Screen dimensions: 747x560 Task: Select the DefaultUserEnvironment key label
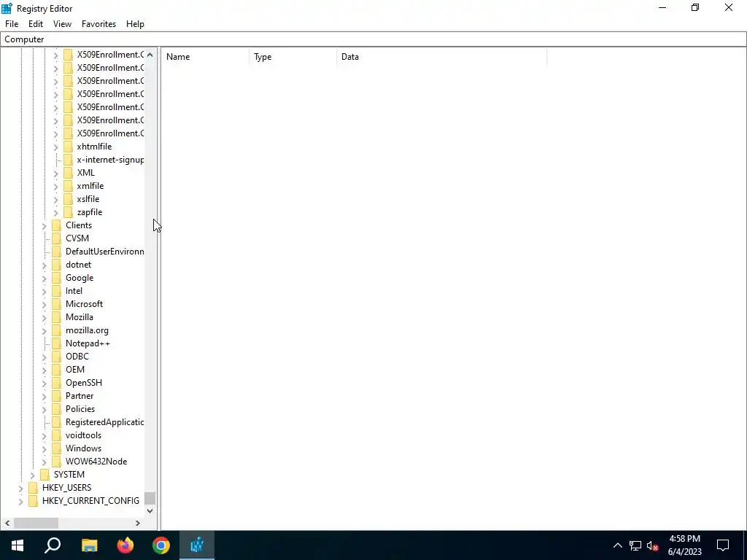105,252
